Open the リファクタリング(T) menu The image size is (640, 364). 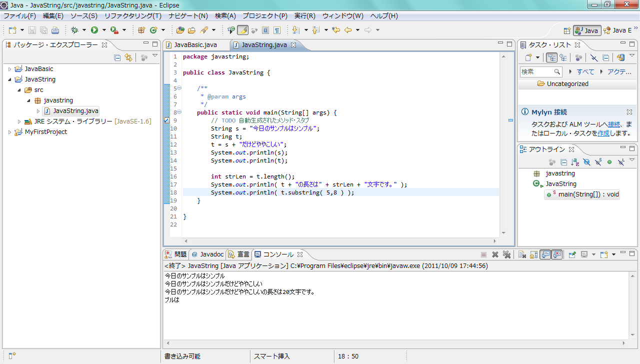pos(132,16)
